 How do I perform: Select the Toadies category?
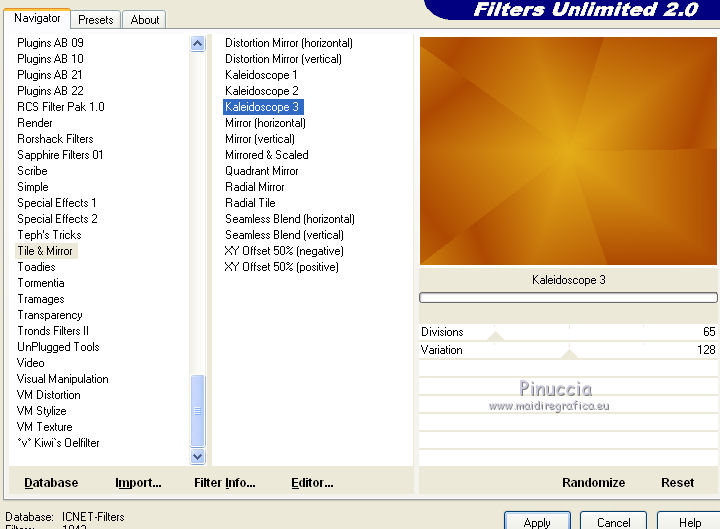click(36, 267)
